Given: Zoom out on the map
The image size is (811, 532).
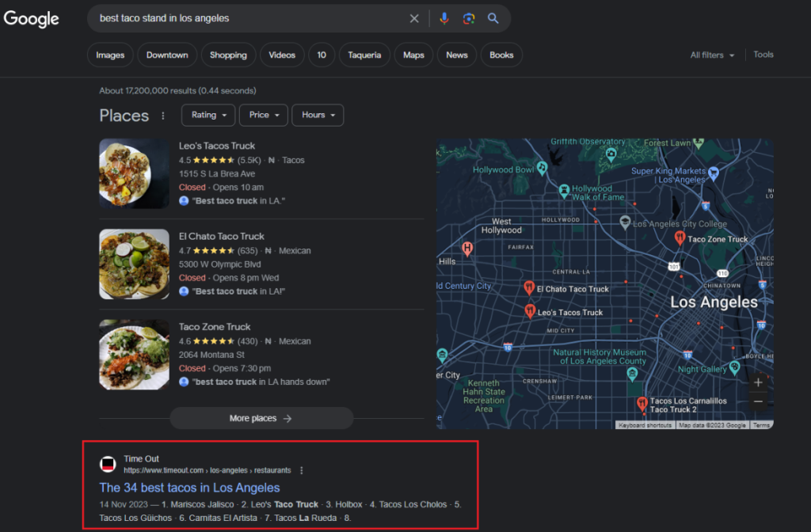Looking at the screenshot, I should [x=758, y=402].
